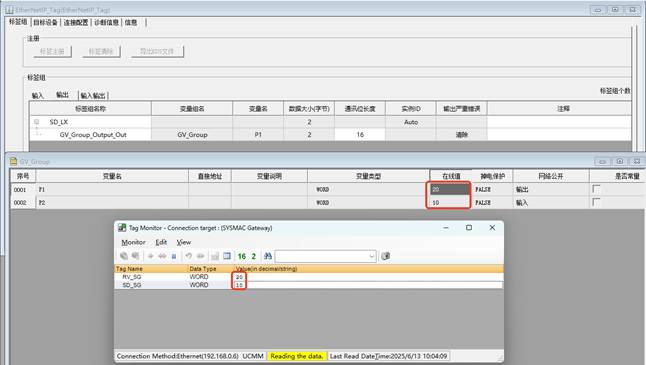This screenshot has height=365, width=646.
Task: Click the SD_LX tag group name
Action: [59, 122]
